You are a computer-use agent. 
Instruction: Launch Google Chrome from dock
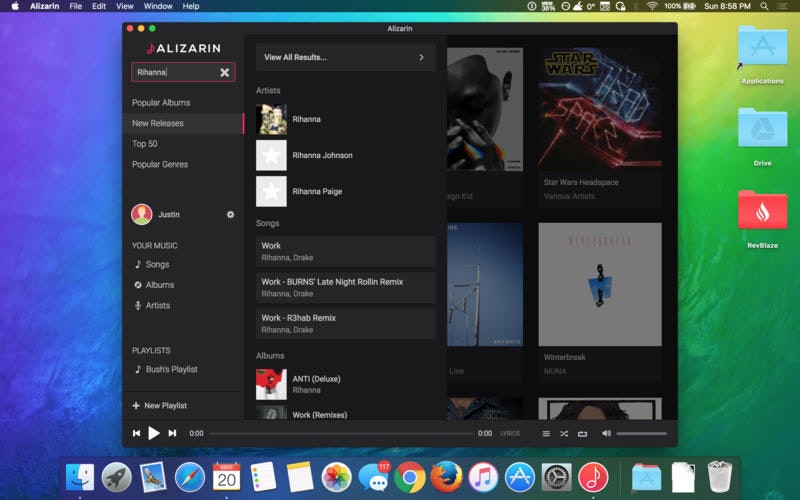click(410, 478)
